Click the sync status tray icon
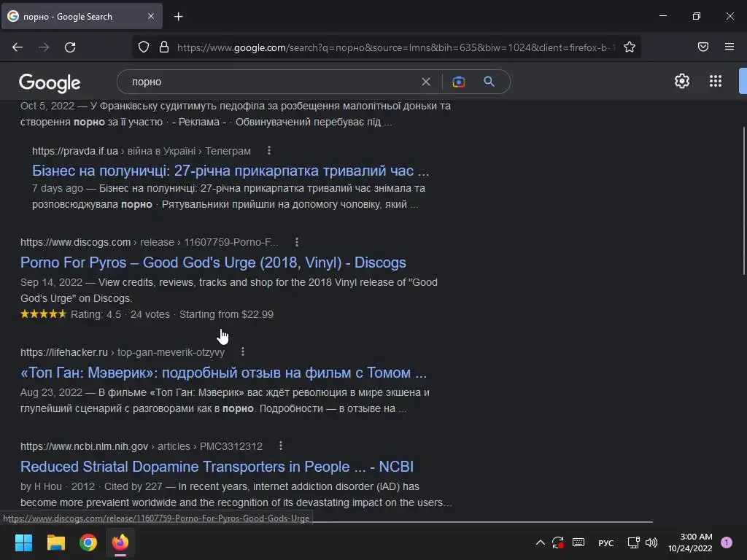 click(558, 542)
